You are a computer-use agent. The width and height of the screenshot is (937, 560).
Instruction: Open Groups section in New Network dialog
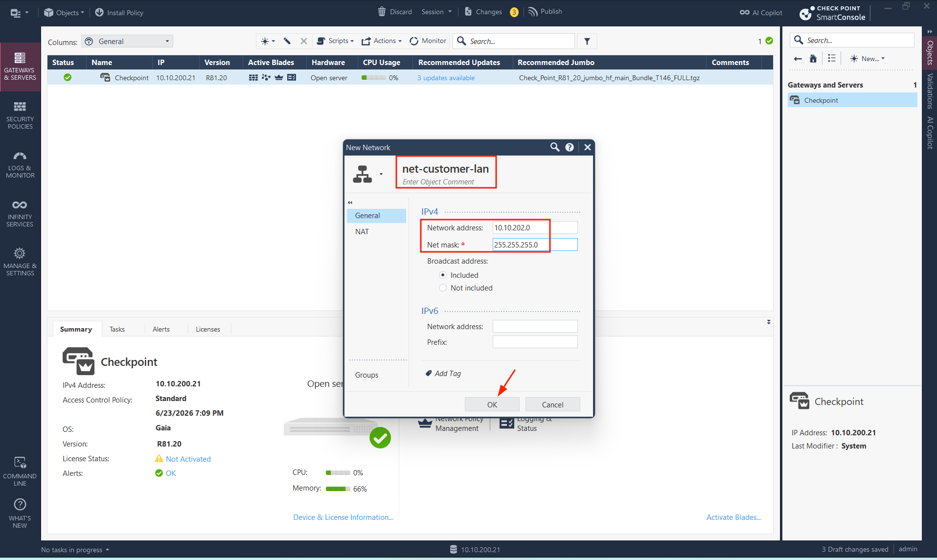pyautogui.click(x=366, y=375)
